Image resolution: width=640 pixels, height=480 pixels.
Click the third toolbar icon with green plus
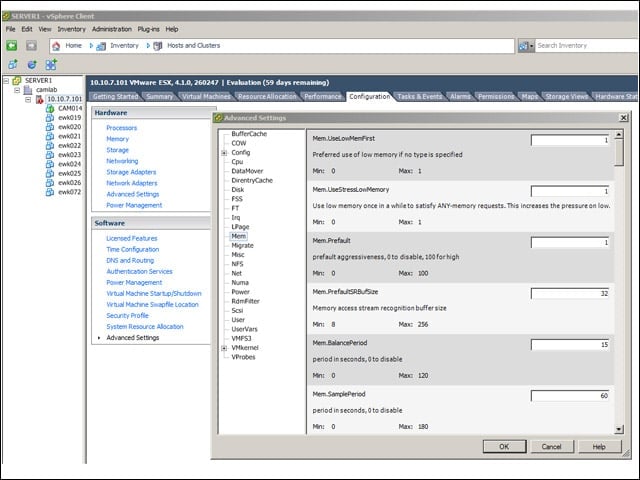51,64
